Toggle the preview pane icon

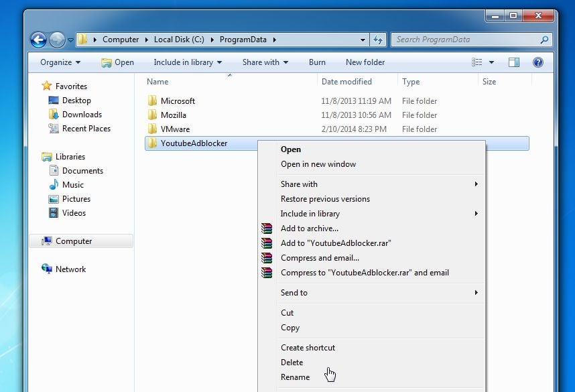(x=514, y=62)
